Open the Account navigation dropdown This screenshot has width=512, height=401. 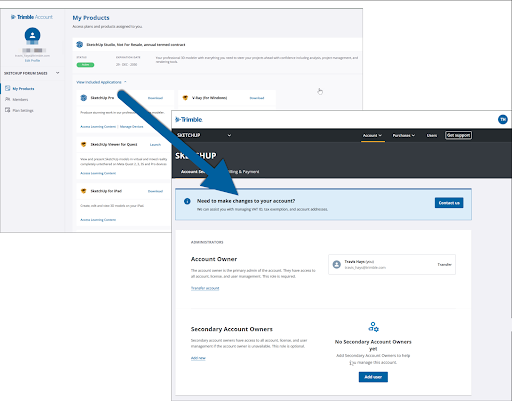373,135
